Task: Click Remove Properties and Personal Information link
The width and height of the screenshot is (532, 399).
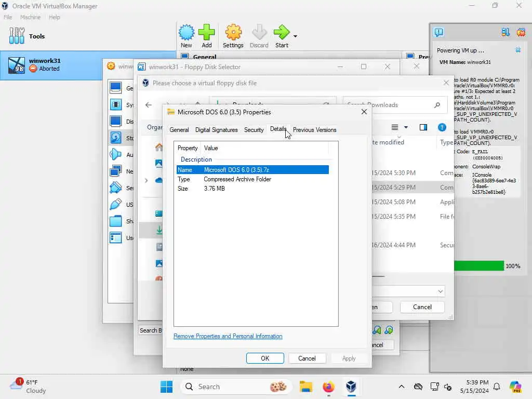Action: (x=228, y=336)
